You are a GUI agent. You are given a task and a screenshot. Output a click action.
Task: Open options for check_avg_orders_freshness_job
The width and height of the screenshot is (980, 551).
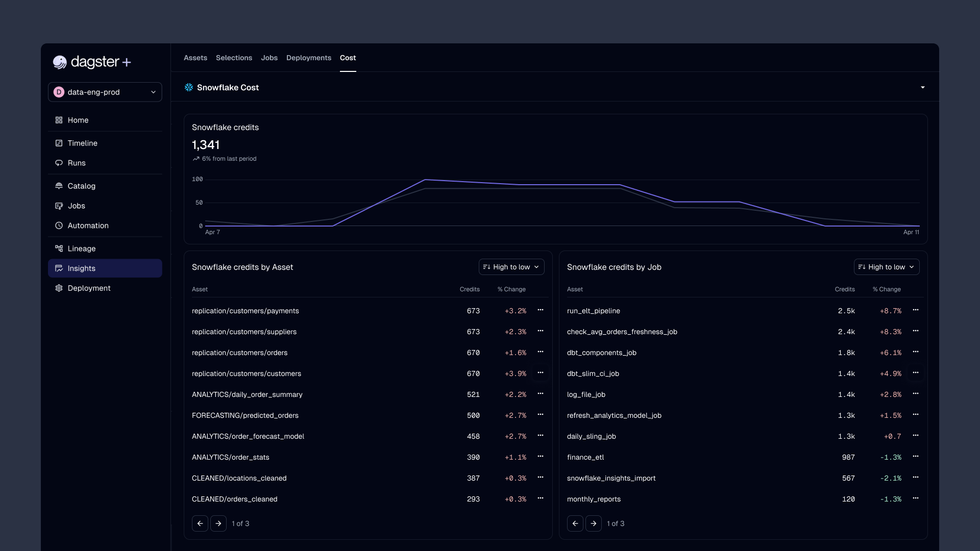coord(916,331)
